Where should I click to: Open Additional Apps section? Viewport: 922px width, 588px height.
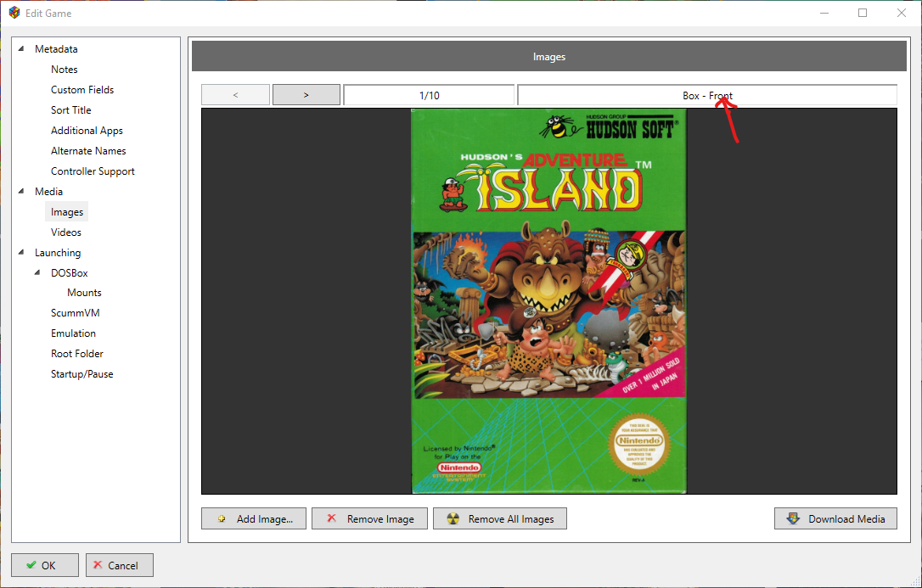tap(87, 131)
